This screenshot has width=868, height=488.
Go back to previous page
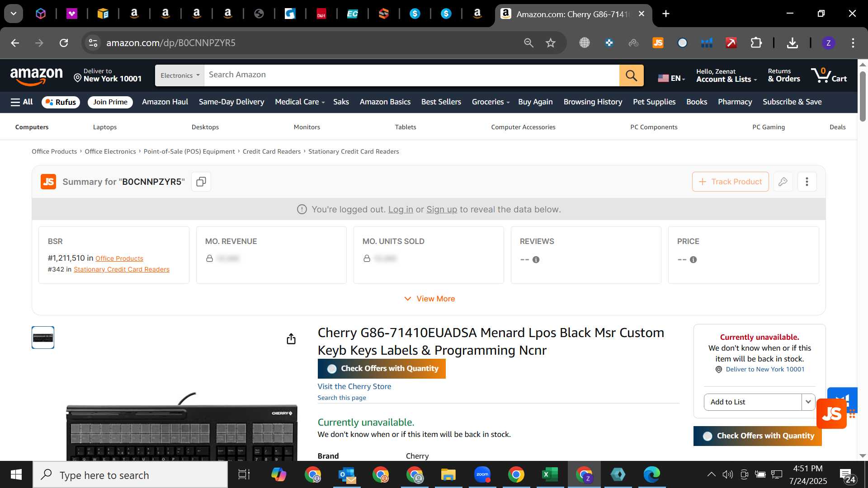pos(15,43)
